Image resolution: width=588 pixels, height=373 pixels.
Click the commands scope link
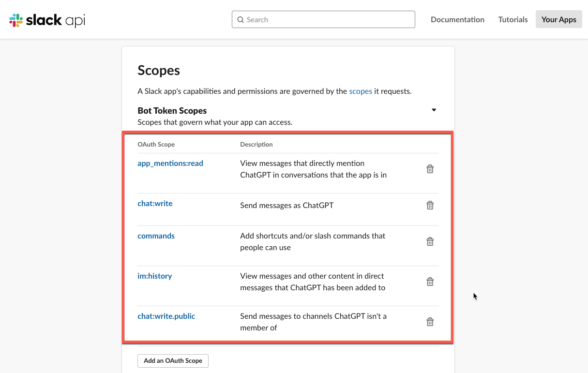point(156,236)
